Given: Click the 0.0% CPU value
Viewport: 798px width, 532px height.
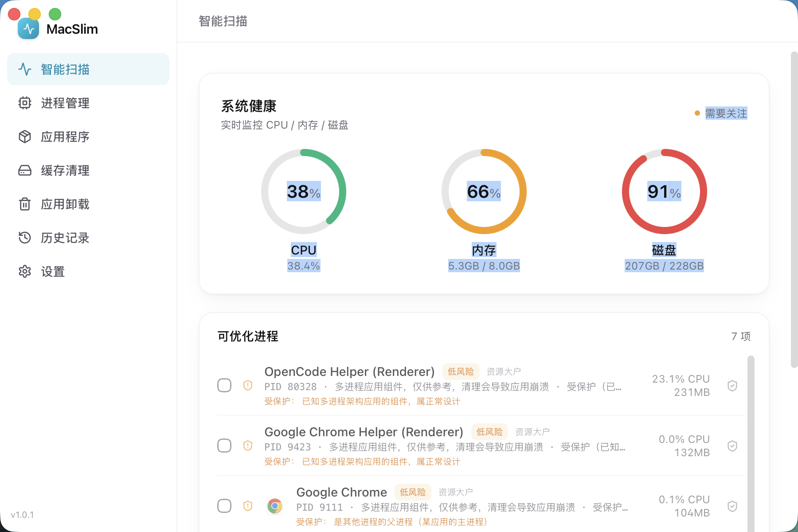Looking at the screenshot, I should click(x=684, y=439).
